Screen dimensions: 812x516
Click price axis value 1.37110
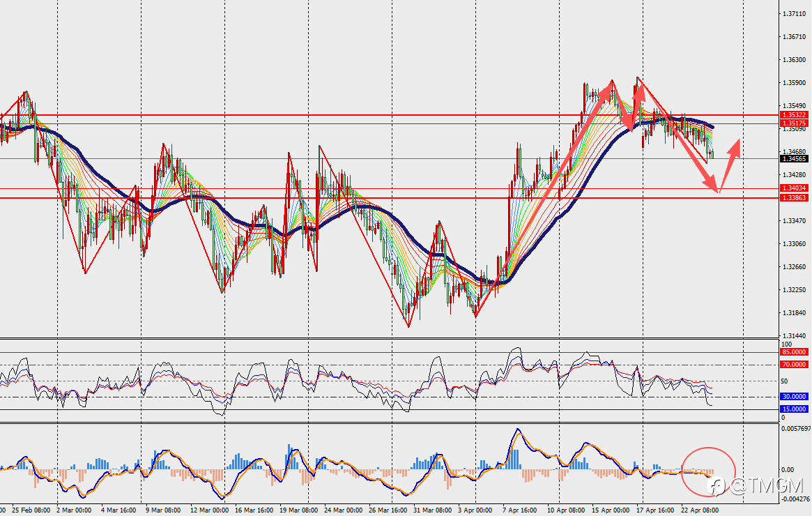tap(795, 13)
